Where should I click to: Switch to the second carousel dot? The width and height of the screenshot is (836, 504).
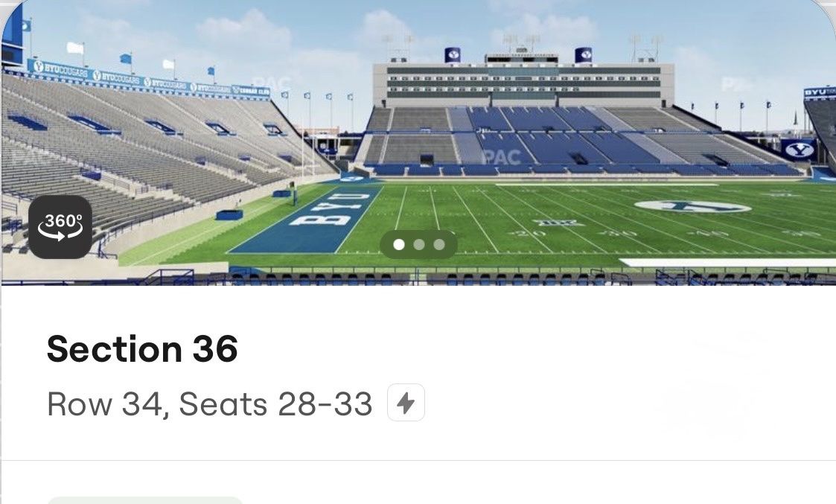(x=419, y=244)
